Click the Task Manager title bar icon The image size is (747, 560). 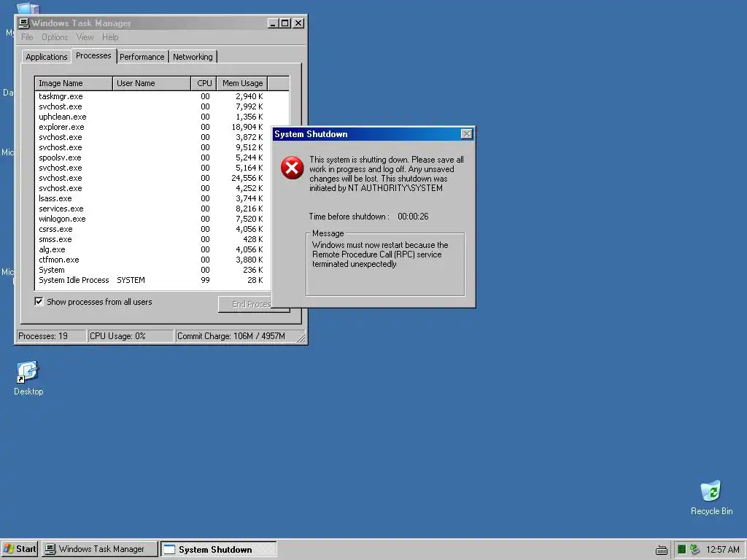[24, 23]
